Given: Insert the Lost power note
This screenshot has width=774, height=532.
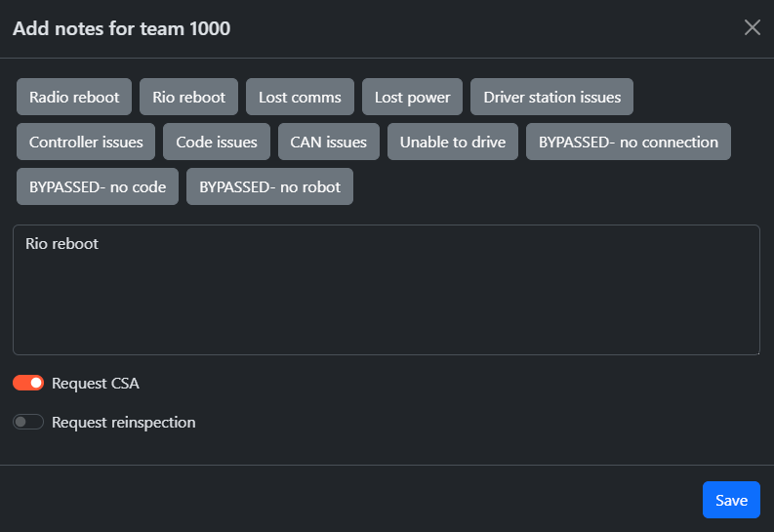Looking at the screenshot, I should coord(413,98).
